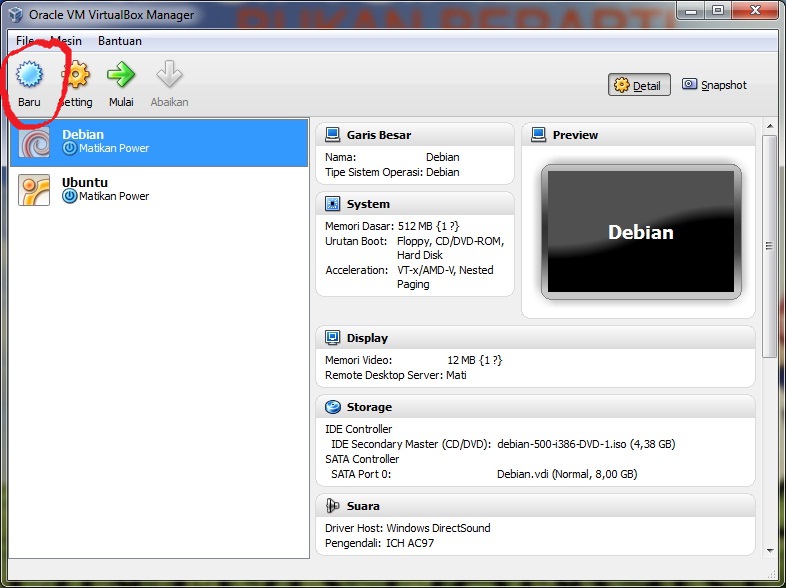786x588 pixels.
Task: Open the Mesin menu
Action: [67, 41]
